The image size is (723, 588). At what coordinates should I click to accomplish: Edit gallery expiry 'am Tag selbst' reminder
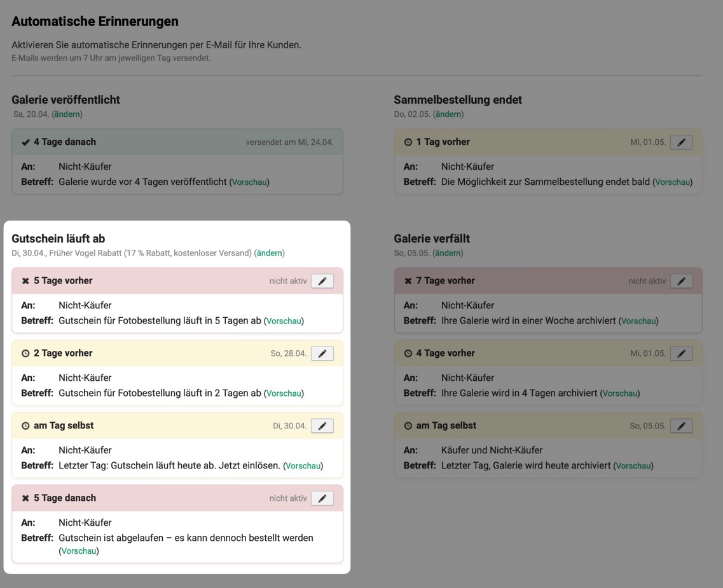[681, 426]
